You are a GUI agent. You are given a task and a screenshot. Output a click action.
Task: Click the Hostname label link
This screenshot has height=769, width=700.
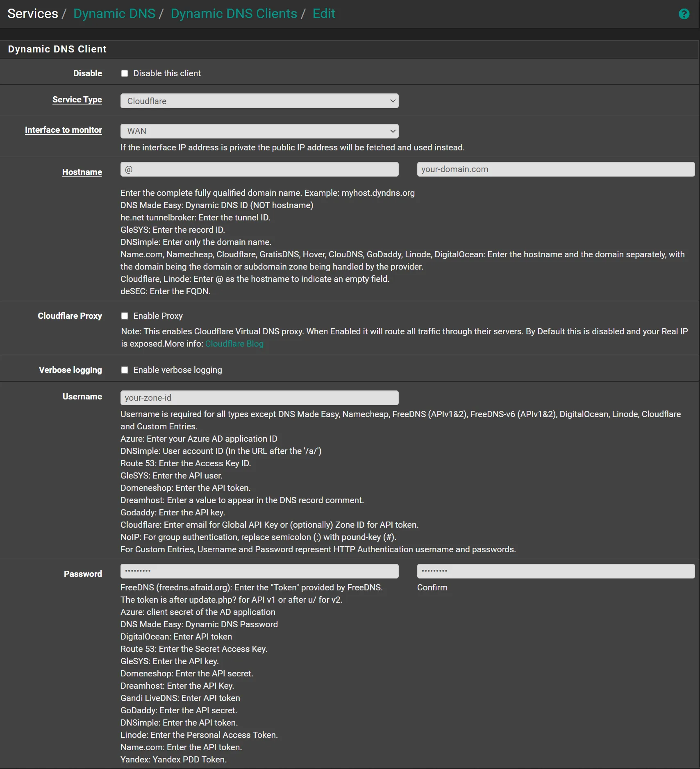[x=82, y=172]
